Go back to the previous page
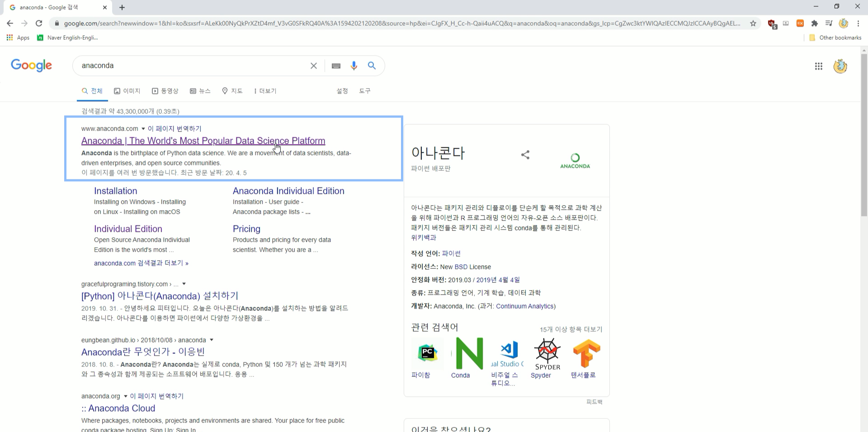The image size is (868, 432). coord(10,23)
